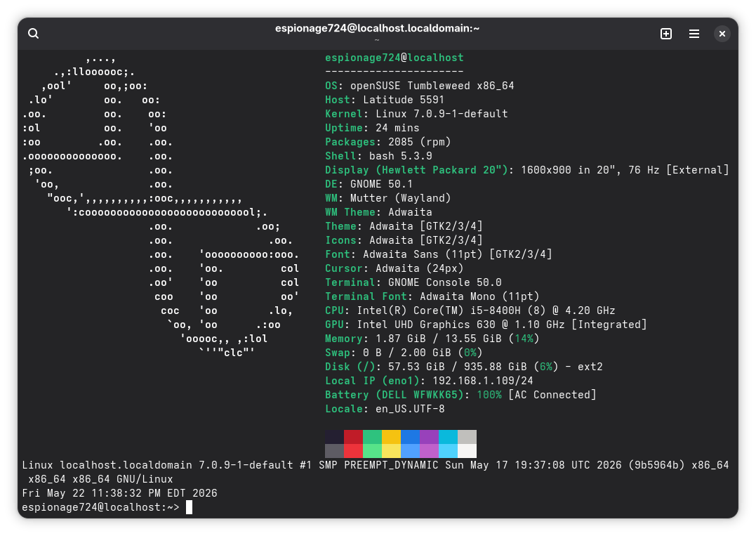The height and width of the screenshot is (536, 756).
Task: Click the dark gray swatch in bottom row
Action: [x=334, y=450]
